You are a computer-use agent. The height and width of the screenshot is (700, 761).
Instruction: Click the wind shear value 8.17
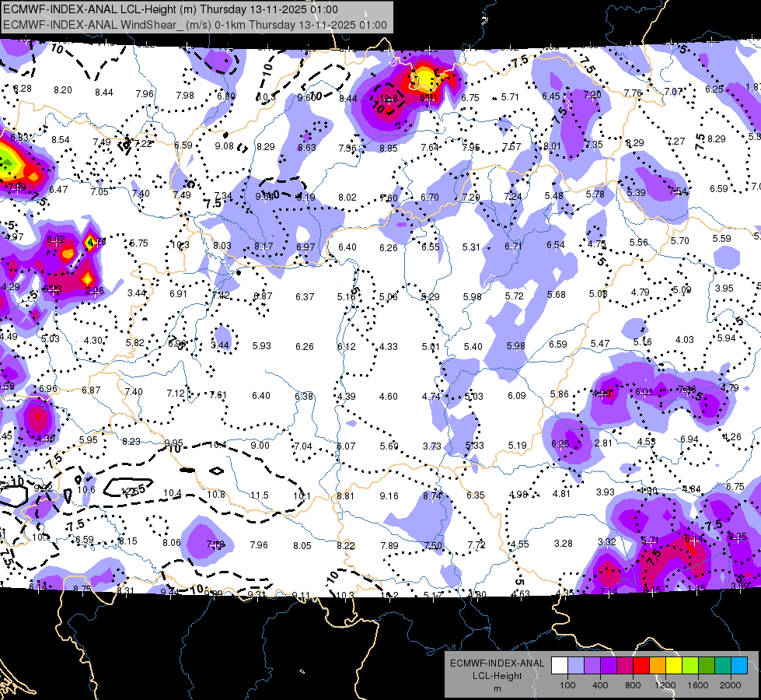click(264, 247)
